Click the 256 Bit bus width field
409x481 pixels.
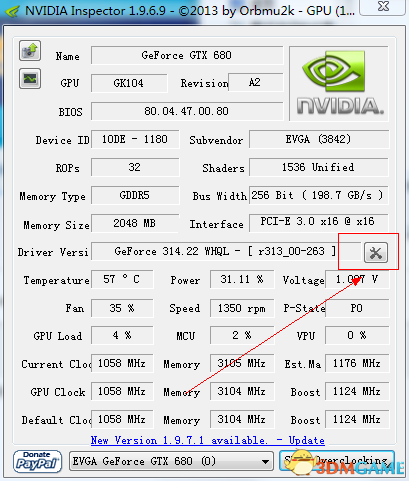point(319,195)
